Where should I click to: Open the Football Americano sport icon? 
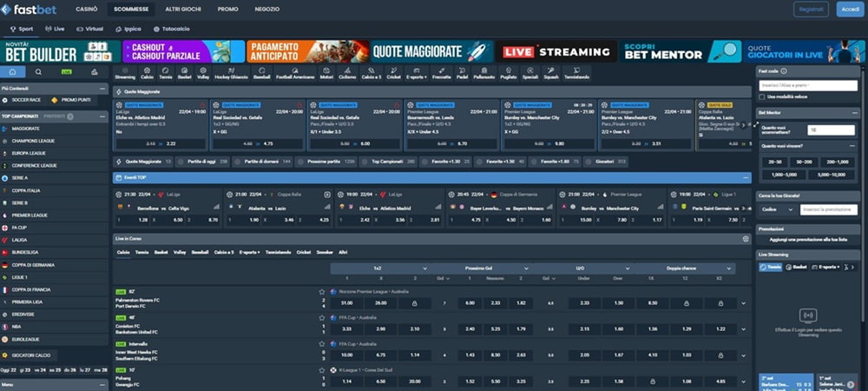[295, 73]
